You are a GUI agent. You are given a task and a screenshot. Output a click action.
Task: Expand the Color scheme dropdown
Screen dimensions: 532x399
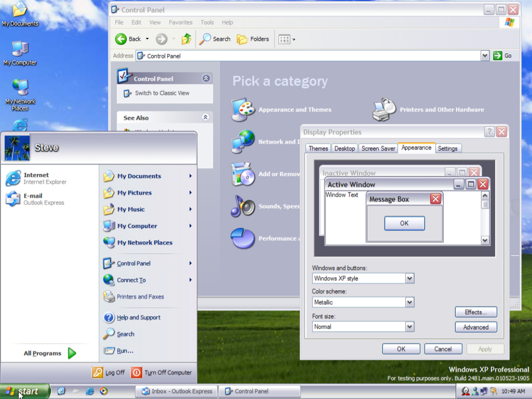tap(409, 302)
